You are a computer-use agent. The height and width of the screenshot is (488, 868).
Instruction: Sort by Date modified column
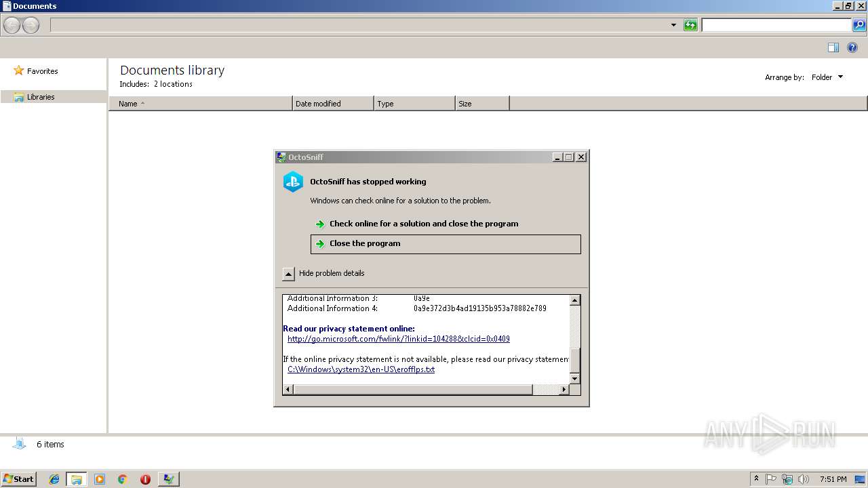tap(333, 104)
